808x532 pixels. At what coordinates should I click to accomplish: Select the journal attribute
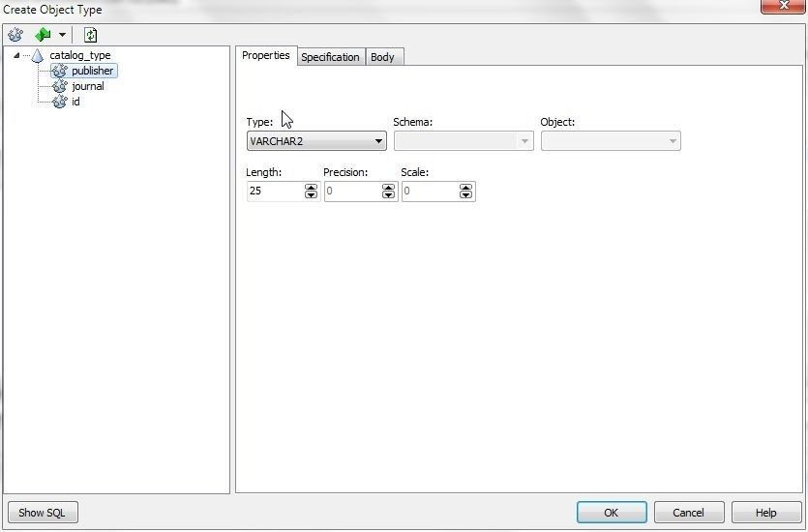pos(88,86)
